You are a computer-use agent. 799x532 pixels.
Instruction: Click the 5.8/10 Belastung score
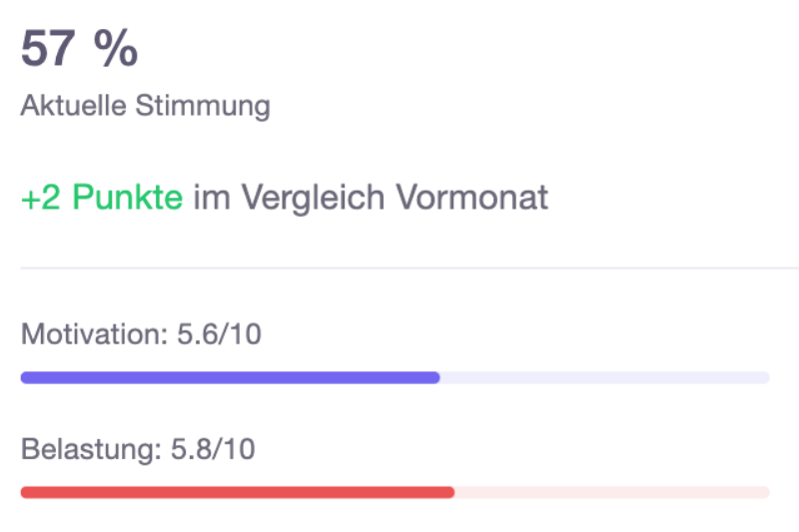(x=213, y=449)
